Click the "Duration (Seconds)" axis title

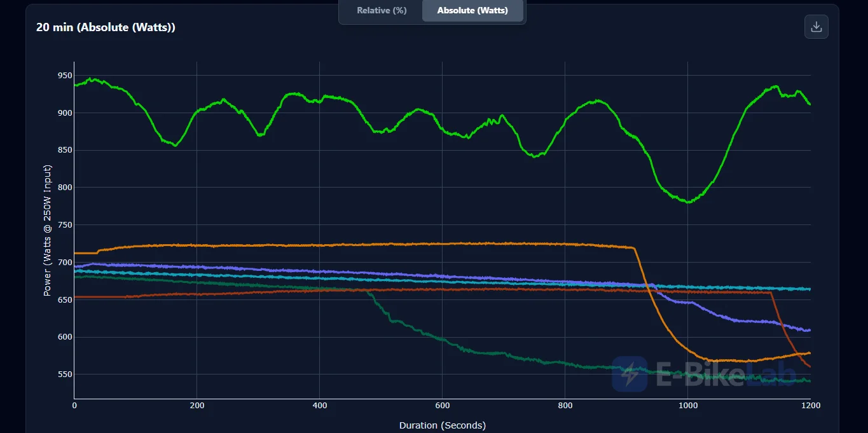pyautogui.click(x=443, y=425)
